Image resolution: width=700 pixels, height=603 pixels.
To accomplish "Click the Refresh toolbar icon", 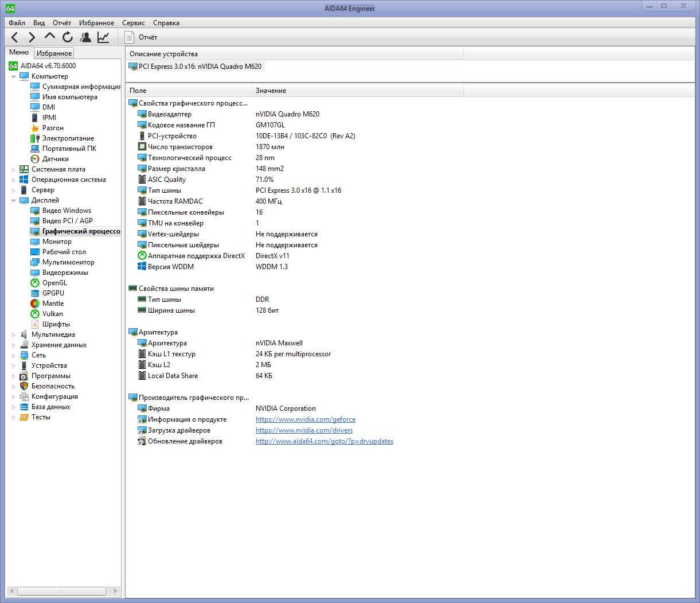I will click(x=68, y=37).
